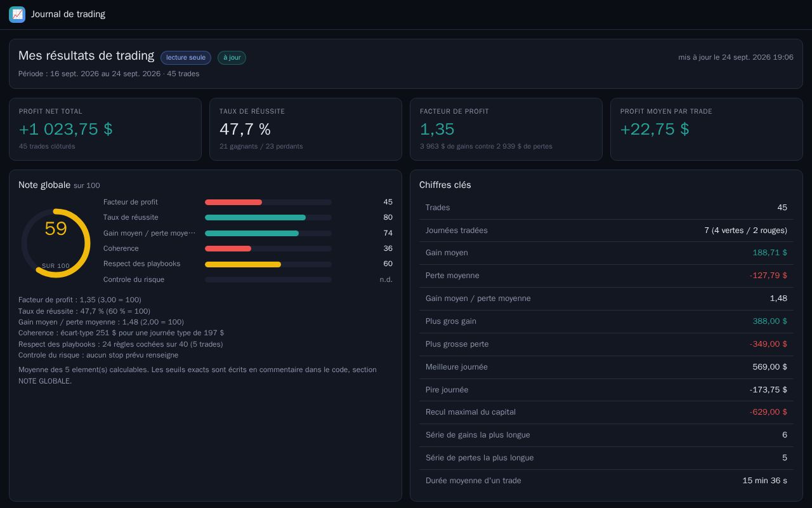Click the circular score gauge showing 59
This screenshot has height=508, width=812.
coord(56,243)
